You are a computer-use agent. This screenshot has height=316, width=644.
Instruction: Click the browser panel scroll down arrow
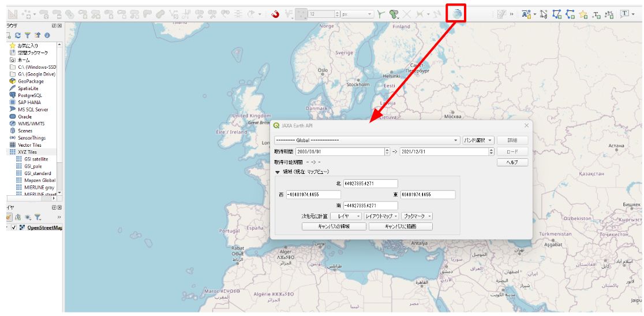(59, 193)
